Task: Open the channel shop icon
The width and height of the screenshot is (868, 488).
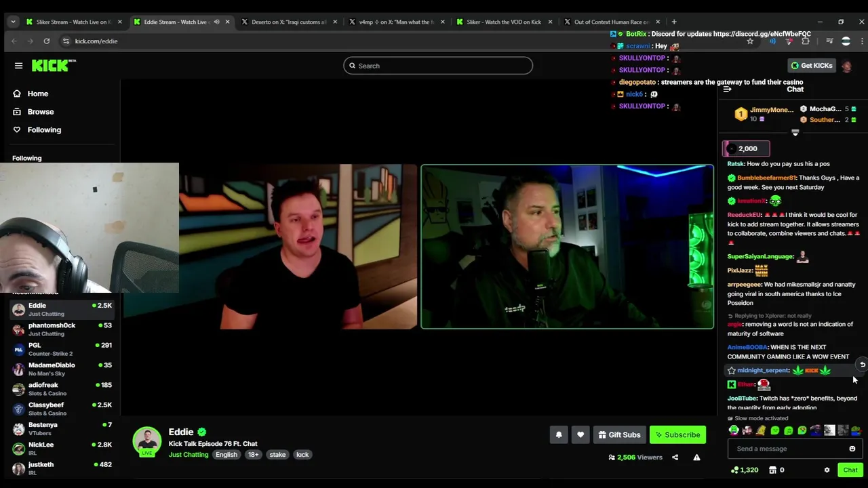Action: (772, 470)
